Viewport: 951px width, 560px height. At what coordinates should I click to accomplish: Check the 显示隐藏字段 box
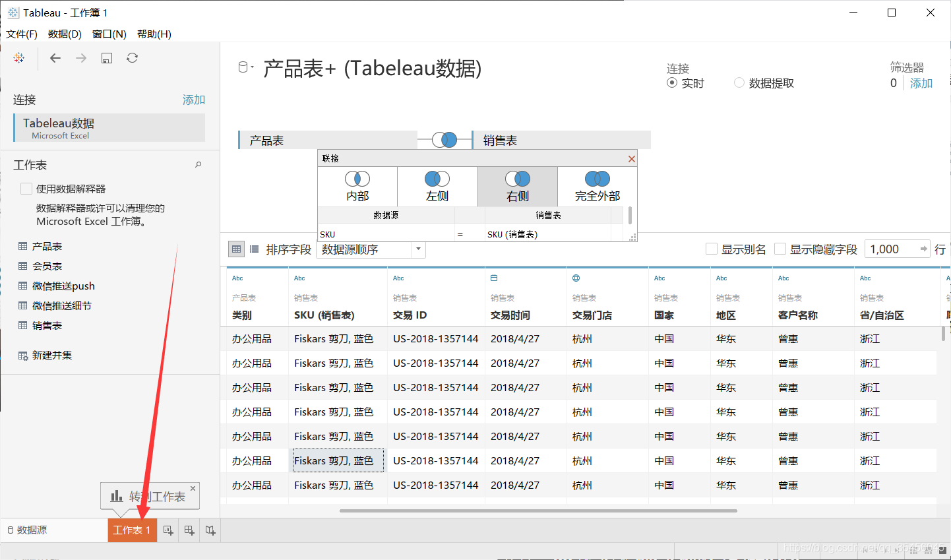coord(780,249)
